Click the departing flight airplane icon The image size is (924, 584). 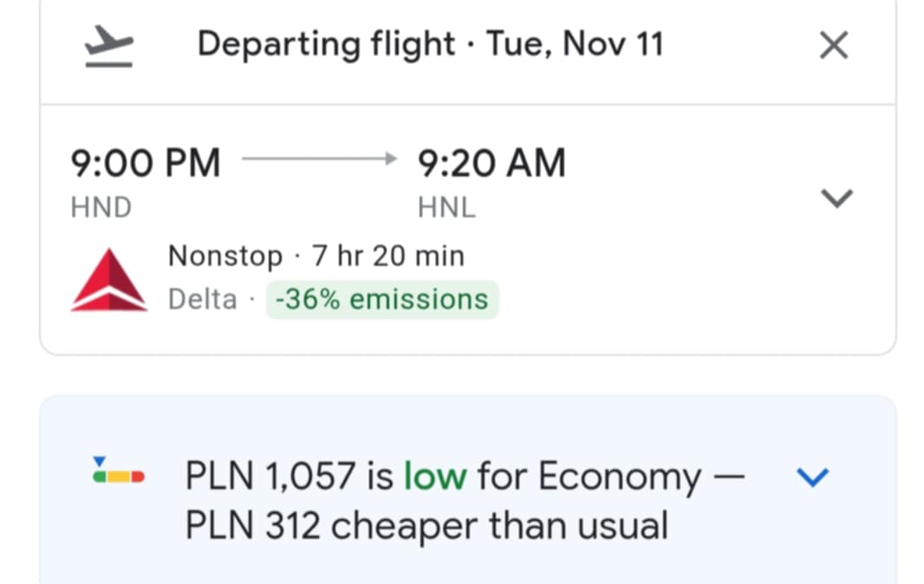pos(109,46)
